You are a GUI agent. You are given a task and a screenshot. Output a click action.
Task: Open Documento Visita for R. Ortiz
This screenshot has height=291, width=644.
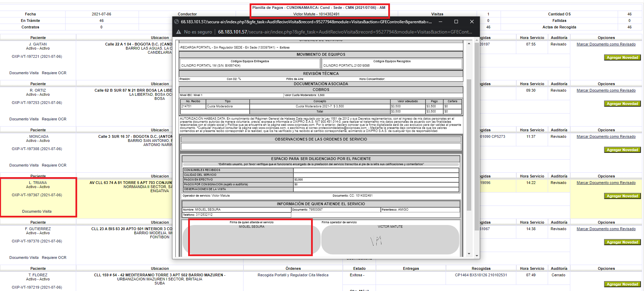coord(24,119)
